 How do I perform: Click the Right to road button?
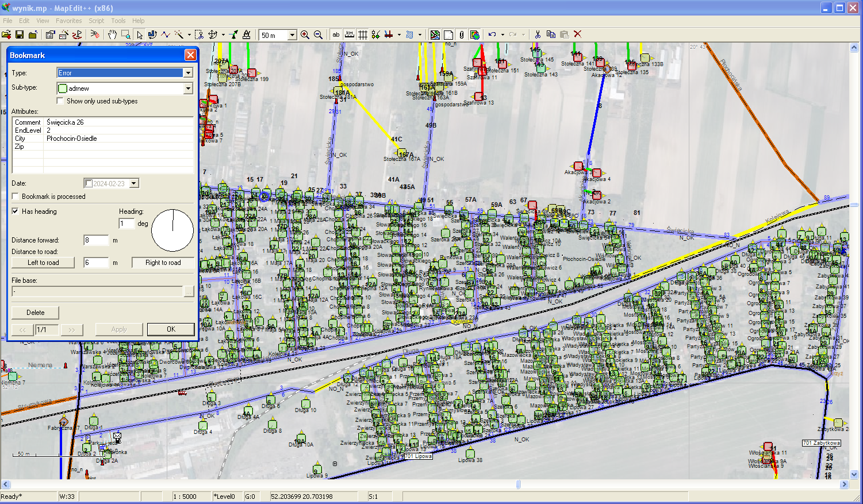pos(163,263)
